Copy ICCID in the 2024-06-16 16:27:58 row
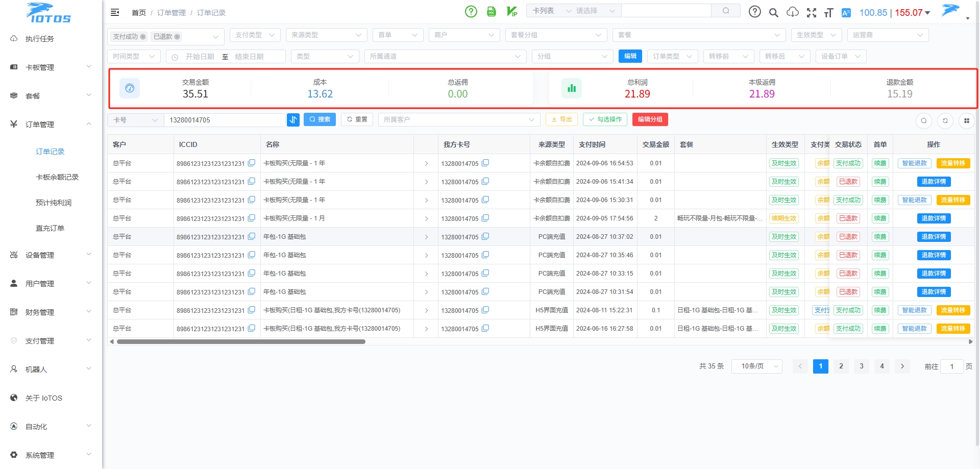 coord(252,328)
